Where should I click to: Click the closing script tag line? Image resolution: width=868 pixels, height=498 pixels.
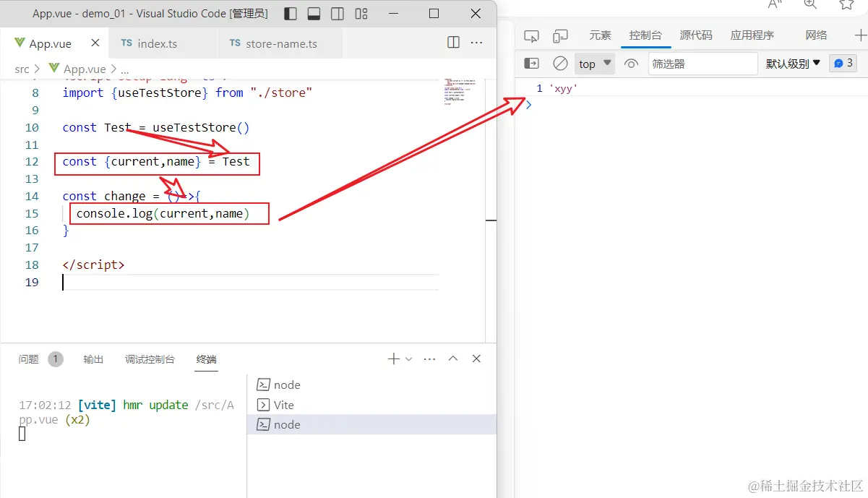[x=93, y=265]
